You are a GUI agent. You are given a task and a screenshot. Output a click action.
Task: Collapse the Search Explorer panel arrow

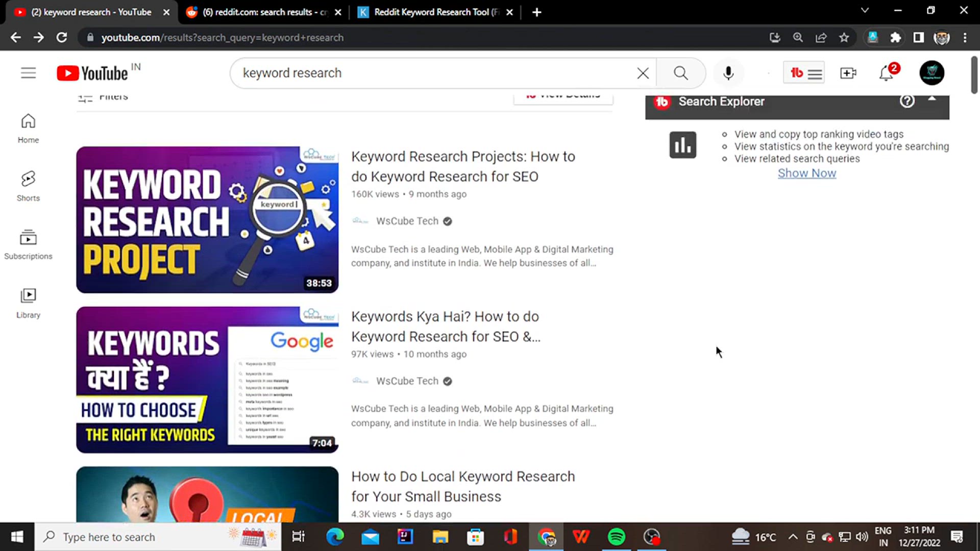pos(932,98)
